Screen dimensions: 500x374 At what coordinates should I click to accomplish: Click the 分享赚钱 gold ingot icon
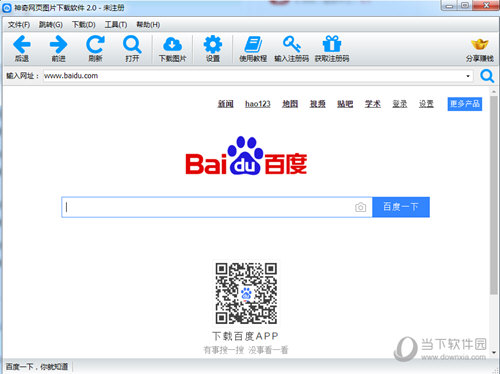[480, 44]
